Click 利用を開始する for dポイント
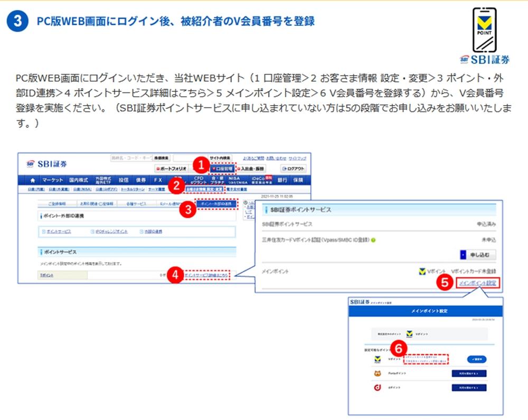528x420 pixels. click(x=469, y=388)
